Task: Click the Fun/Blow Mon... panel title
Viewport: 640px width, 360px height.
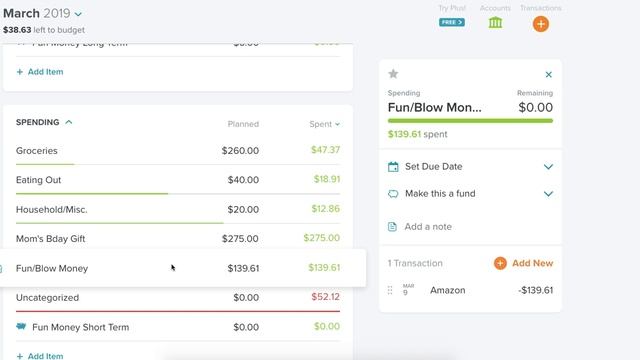Action: pyautogui.click(x=434, y=107)
